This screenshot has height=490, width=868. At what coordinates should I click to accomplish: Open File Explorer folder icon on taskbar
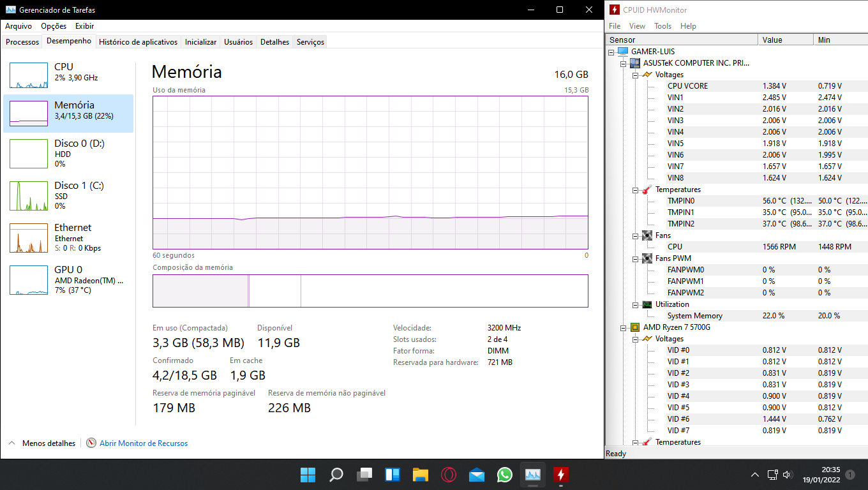[x=421, y=475]
